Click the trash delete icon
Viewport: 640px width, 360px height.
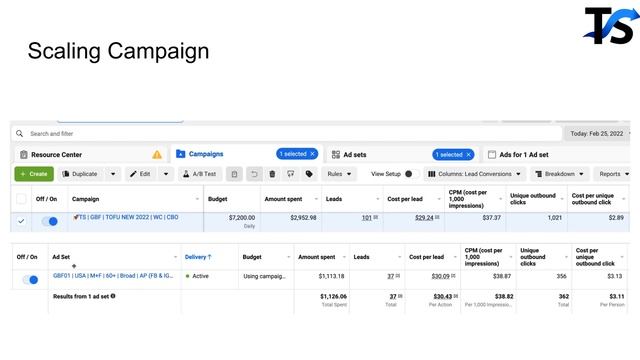(272, 174)
